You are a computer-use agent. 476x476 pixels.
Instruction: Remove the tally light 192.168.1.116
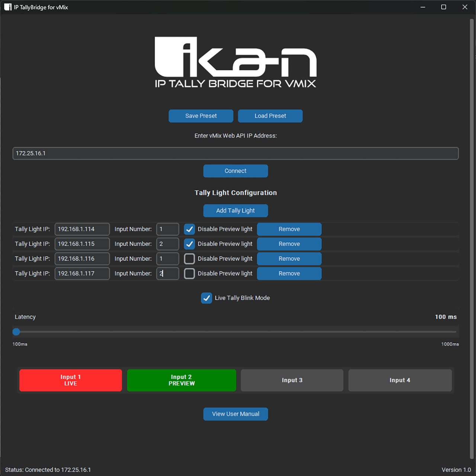289,259
